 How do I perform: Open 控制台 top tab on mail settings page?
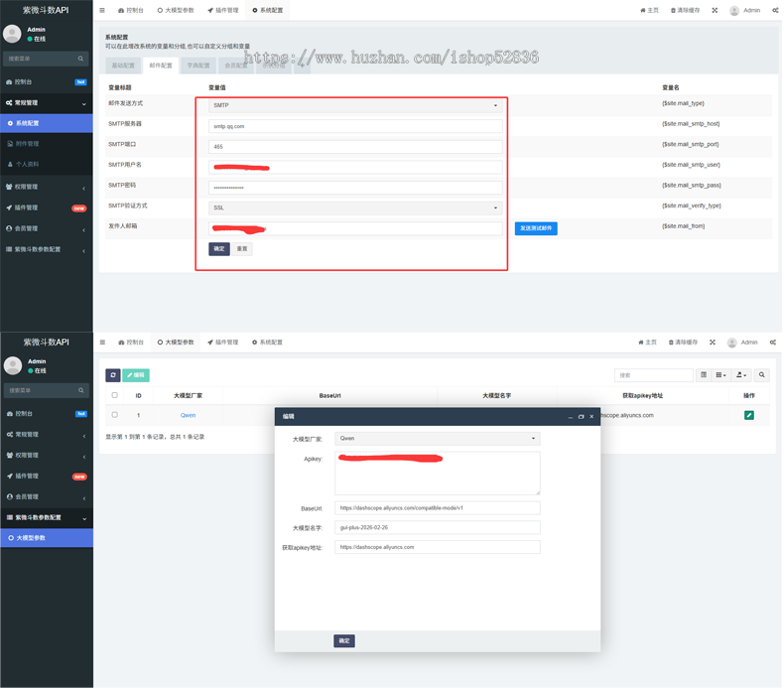point(130,10)
